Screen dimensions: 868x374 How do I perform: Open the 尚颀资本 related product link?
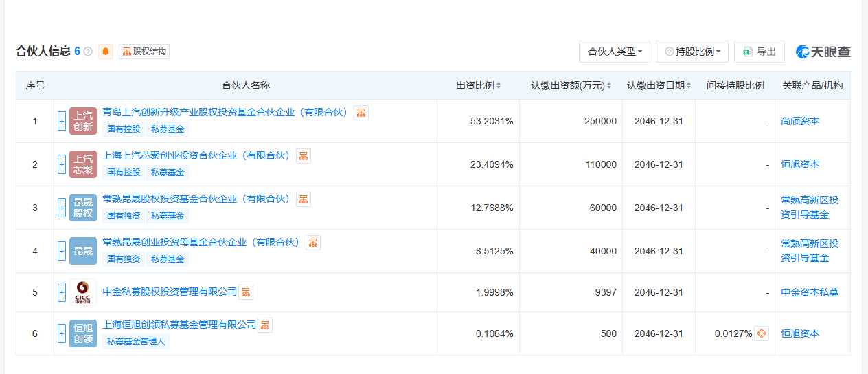(x=800, y=121)
